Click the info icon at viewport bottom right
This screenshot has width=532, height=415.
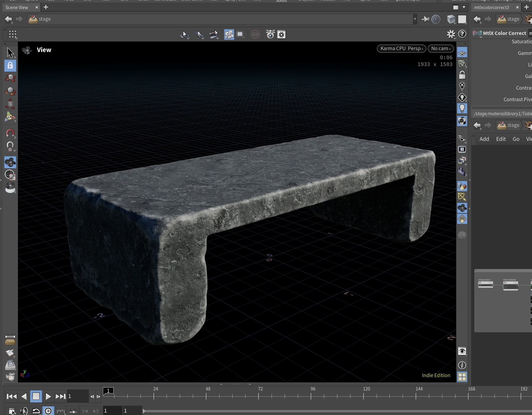[462, 365]
